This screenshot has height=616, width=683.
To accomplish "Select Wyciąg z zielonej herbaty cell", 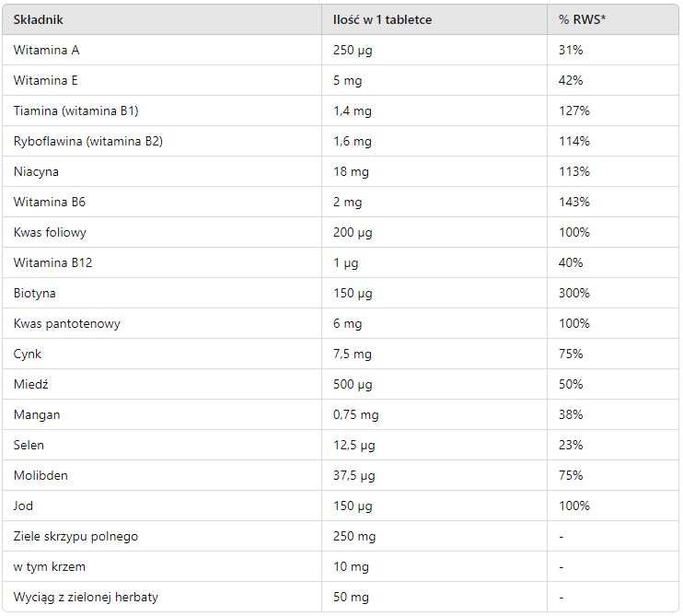I will [86, 597].
